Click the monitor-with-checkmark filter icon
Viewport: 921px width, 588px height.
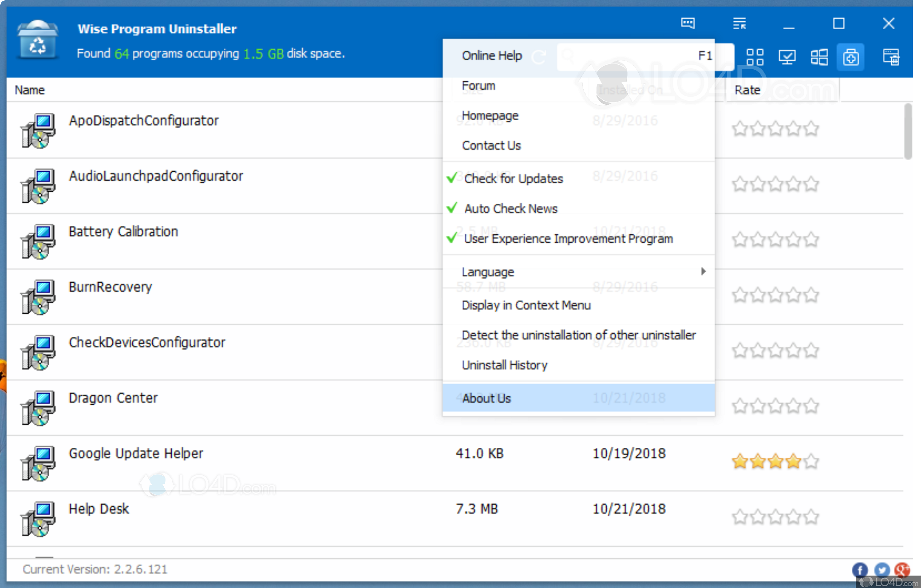click(787, 57)
